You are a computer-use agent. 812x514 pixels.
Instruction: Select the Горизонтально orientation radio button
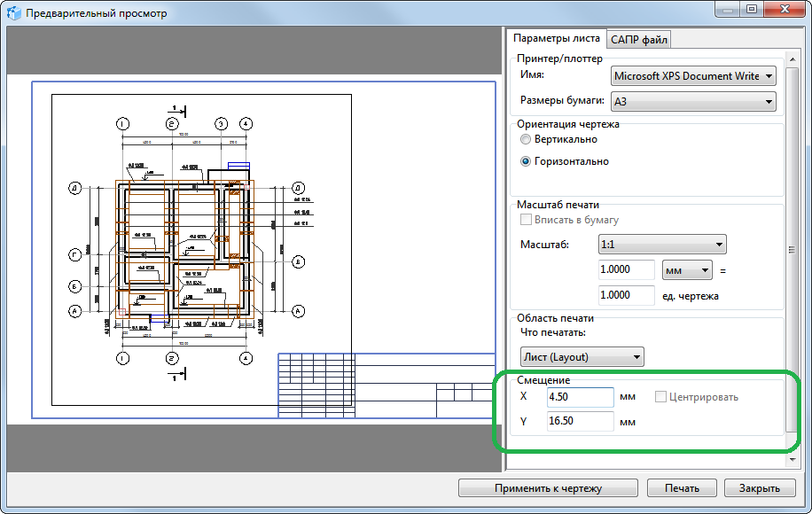[526, 161]
